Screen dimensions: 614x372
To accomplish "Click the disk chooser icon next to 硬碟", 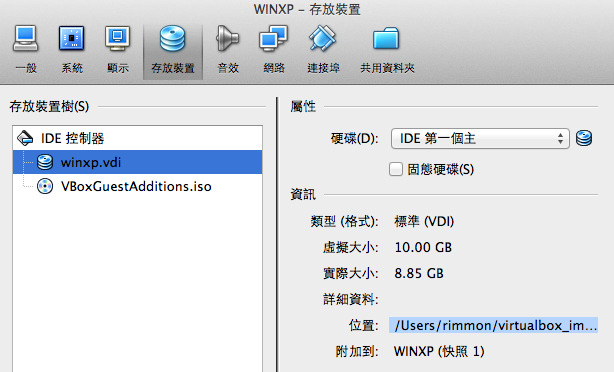I will [x=584, y=138].
